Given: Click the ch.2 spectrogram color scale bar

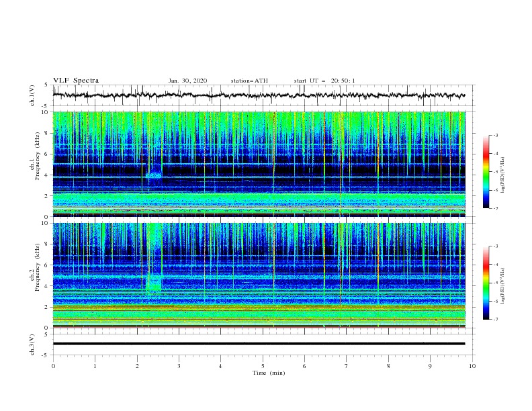Looking at the screenshot, I should pos(486,283).
